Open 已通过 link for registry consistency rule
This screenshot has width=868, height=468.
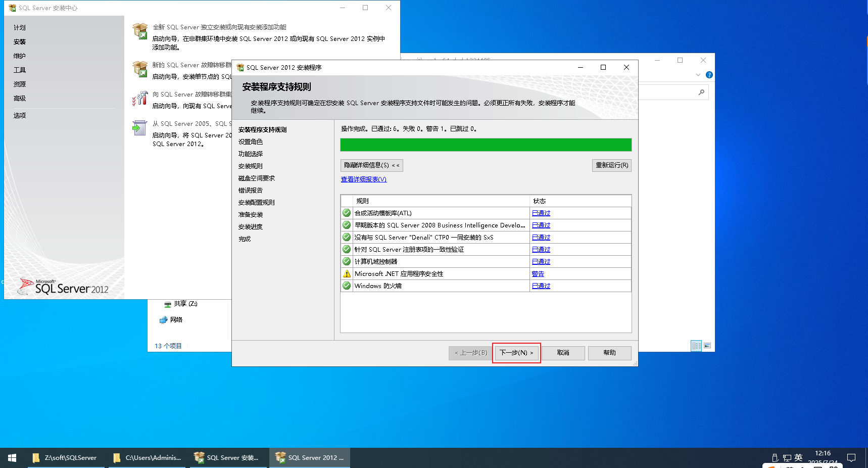[x=541, y=250]
